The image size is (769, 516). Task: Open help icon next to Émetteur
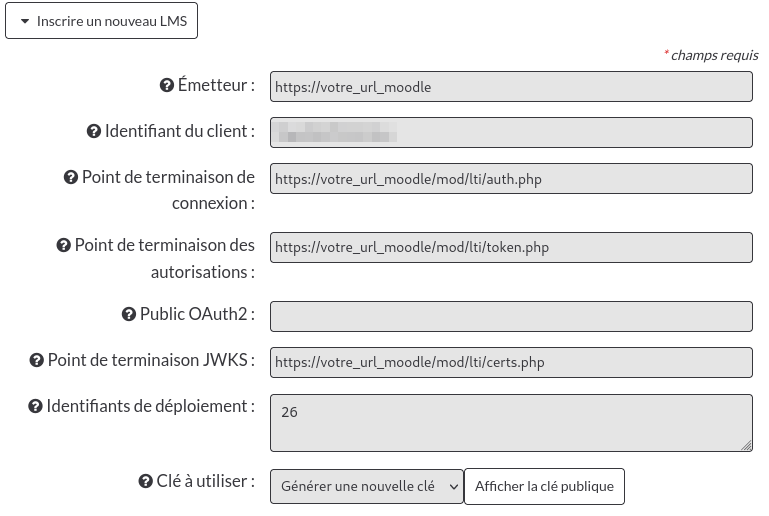tap(167, 85)
